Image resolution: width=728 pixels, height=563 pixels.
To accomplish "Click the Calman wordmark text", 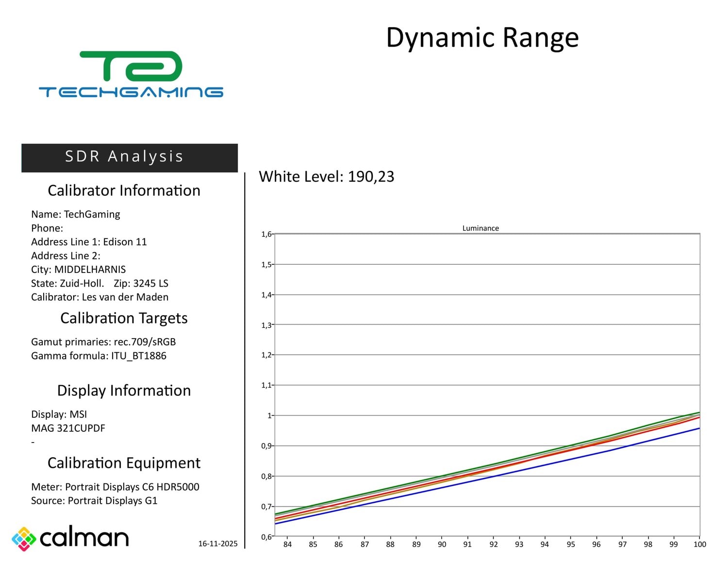I will coord(84,538).
